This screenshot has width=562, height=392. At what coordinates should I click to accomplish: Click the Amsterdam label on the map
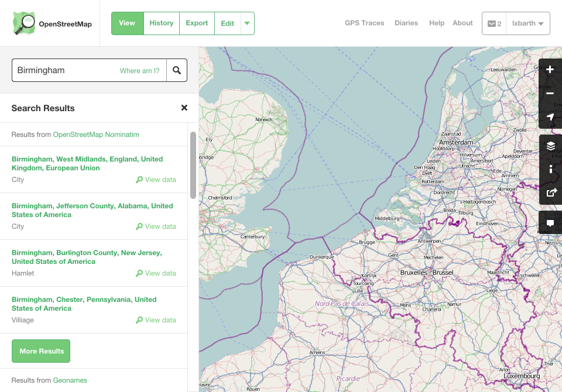456,142
